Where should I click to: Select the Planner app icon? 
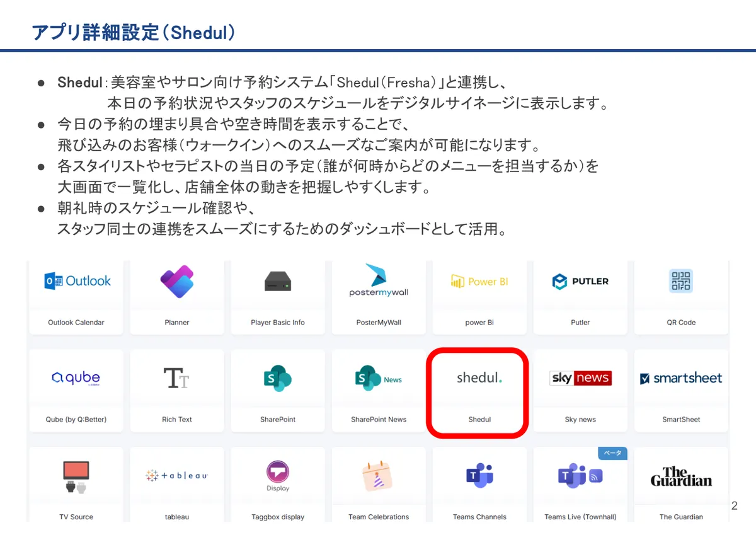[x=177, y=282]
